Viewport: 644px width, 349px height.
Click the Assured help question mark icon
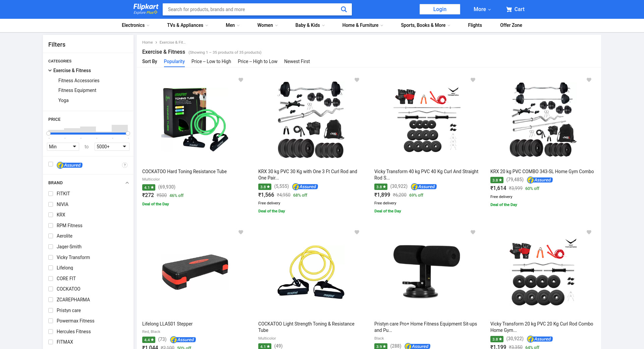pyautogui.click(x=125, y=165)
